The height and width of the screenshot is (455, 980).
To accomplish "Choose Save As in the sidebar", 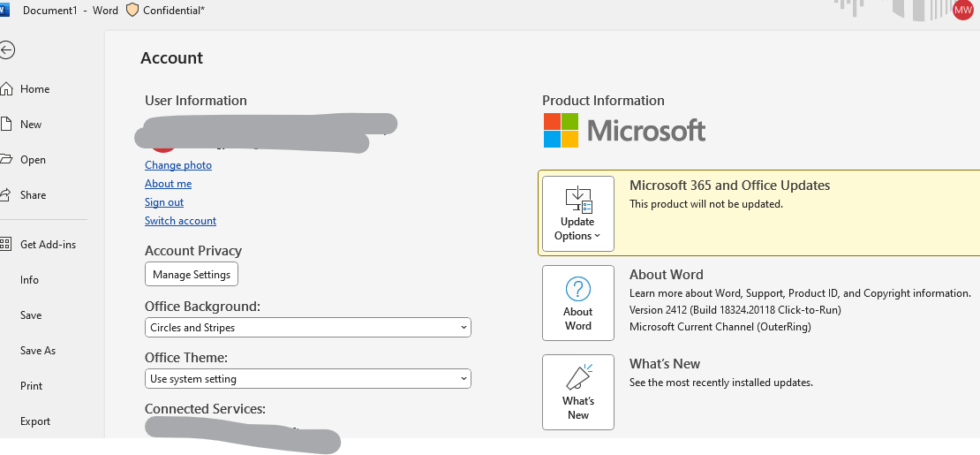I will [37, 351].
